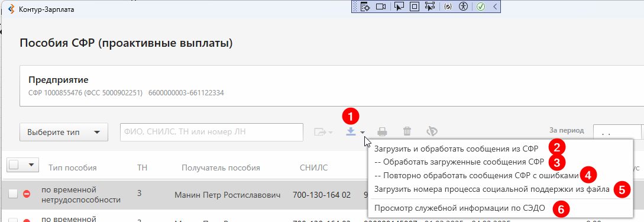Image resolution: width=644 pixels, height=222 pixels.
Task: Click the Получатель пособия column header
Action: [x=221, y=168]
